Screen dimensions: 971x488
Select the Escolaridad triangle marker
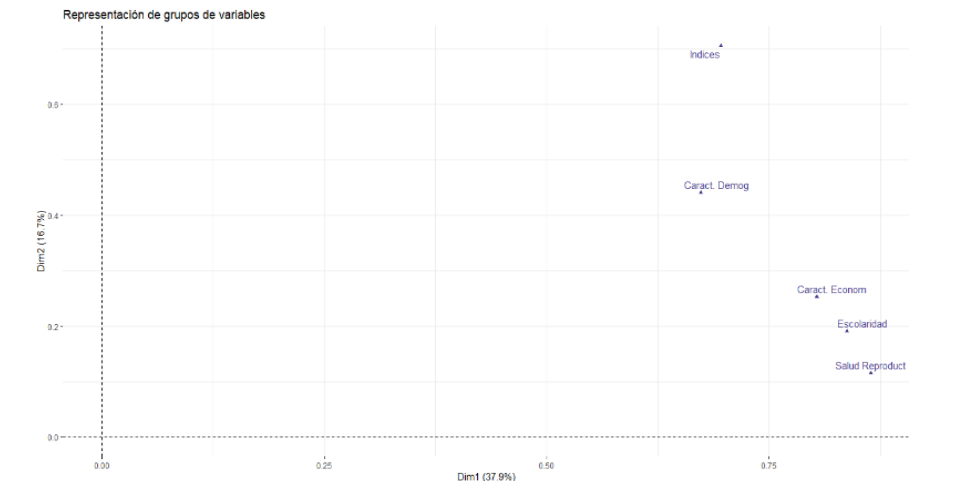(847, 330)
